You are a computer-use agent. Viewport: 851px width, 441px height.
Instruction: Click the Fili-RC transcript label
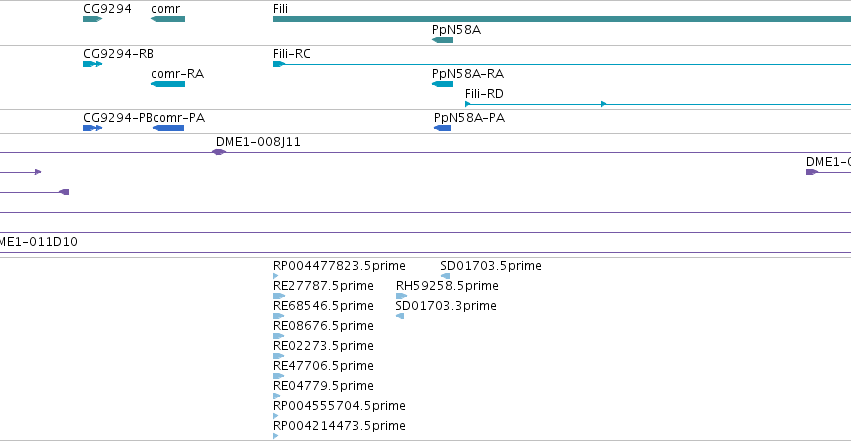point(291,54)
